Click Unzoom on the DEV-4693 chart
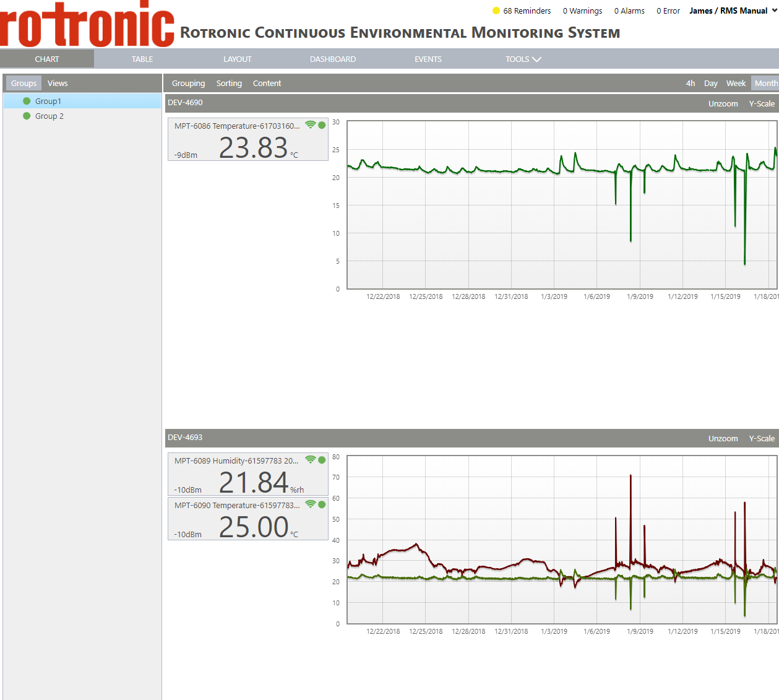779x700 pixels. [723, 438]
